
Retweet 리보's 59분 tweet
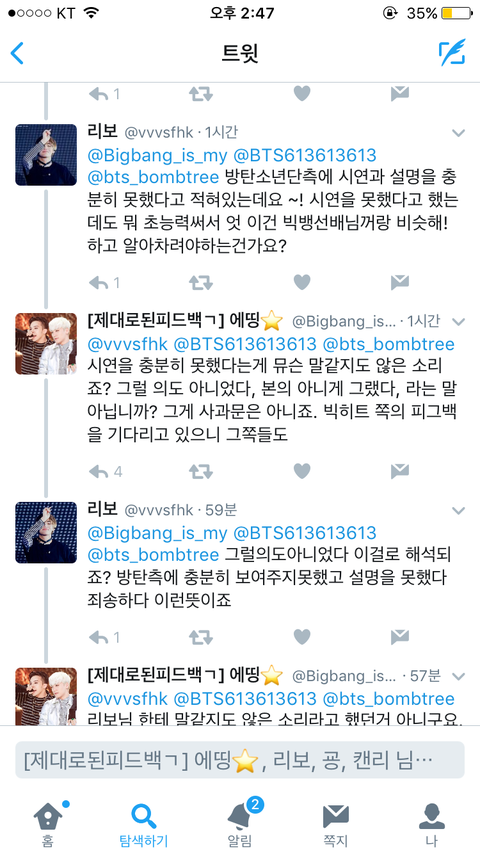(x=200, y=636)
